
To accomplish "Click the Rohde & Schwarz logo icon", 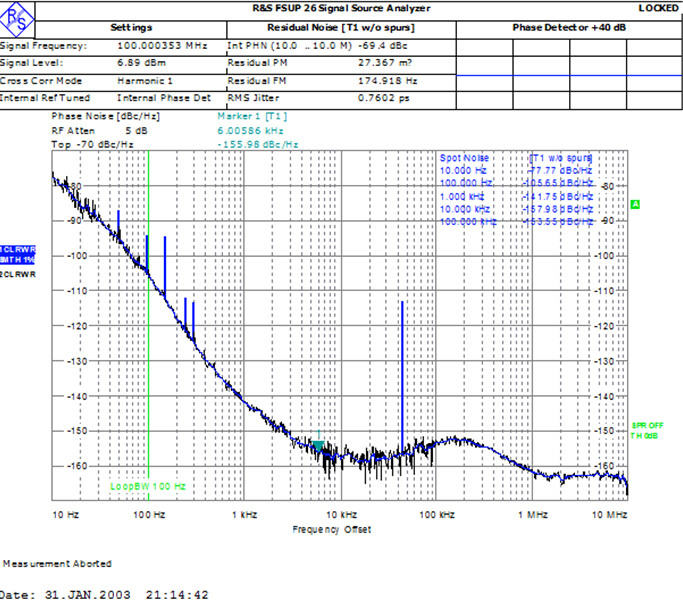I will (x=17, y=19).
